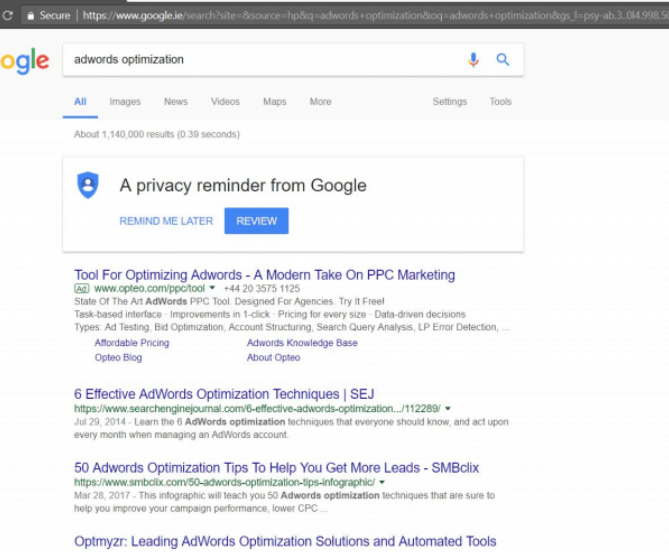
Task: Click the Review privacy button
Action: (x=256, y=221)
